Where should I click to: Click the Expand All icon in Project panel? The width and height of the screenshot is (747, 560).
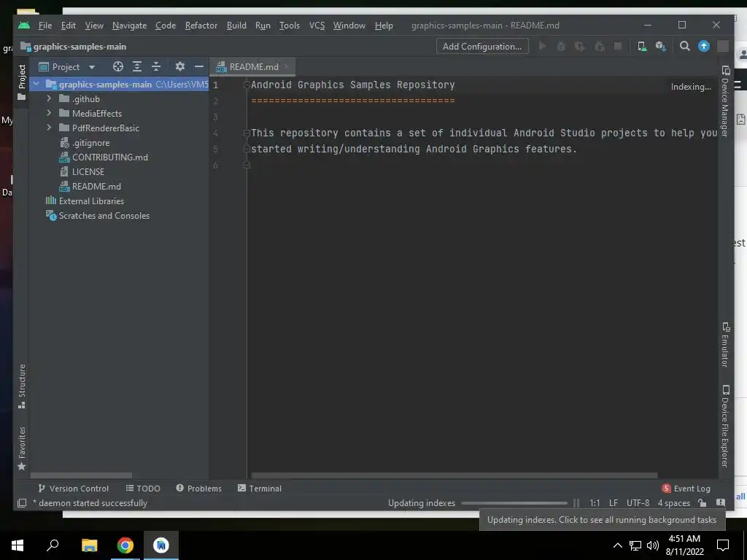point(137,66)
